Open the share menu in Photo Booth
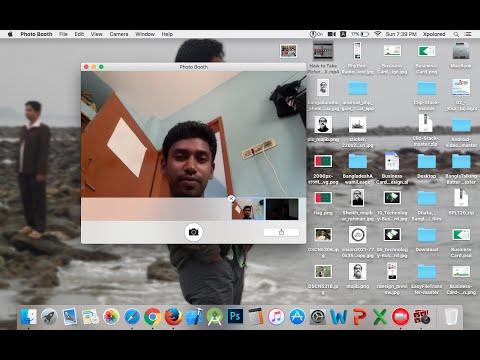The height and width of the screenshot is (360, 480). (281, 232)
